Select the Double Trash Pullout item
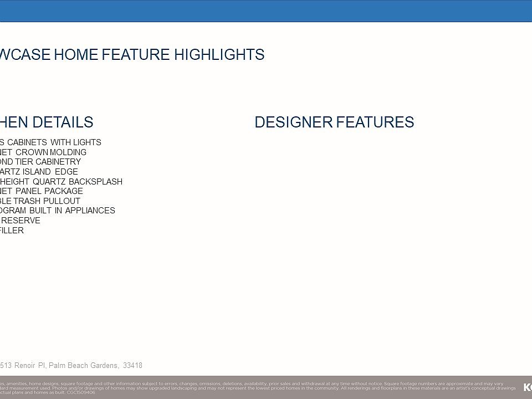The width and height of the screenshot is (532, 399). 40,201
